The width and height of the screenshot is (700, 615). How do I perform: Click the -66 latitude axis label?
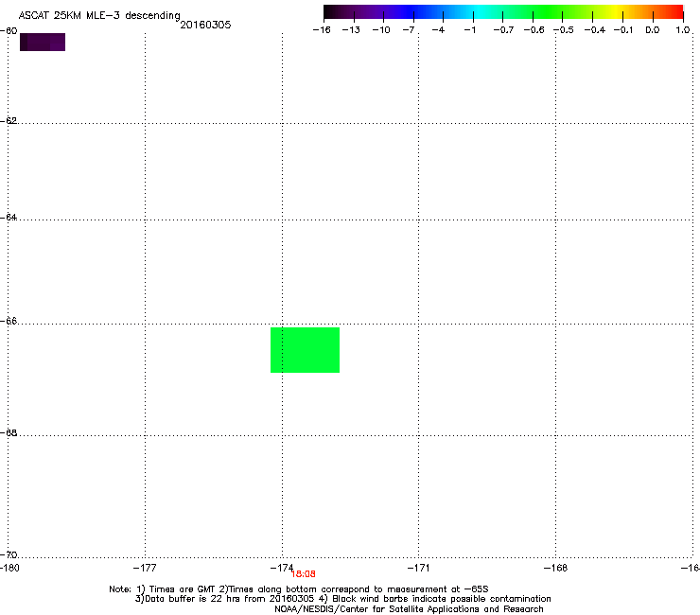tap(9, 321)
